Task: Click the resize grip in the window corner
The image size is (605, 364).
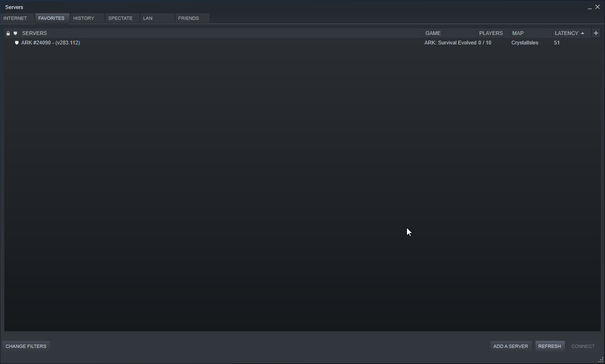Action: click(x=601, y=360)
